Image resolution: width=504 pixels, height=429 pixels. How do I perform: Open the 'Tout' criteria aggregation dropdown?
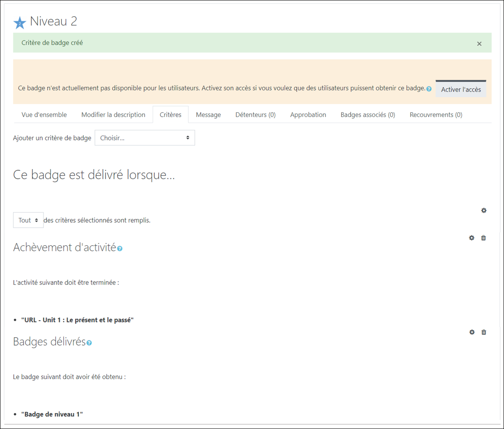(x=28, y=220)
